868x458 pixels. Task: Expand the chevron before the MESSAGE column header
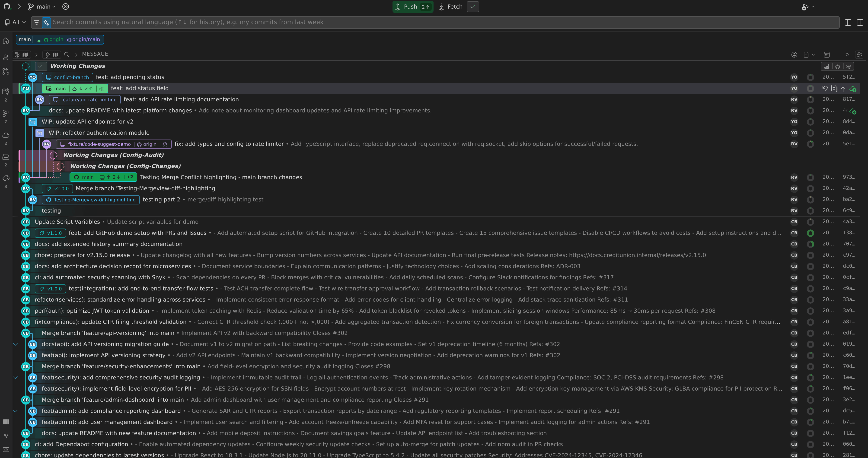tap(76, 54)
